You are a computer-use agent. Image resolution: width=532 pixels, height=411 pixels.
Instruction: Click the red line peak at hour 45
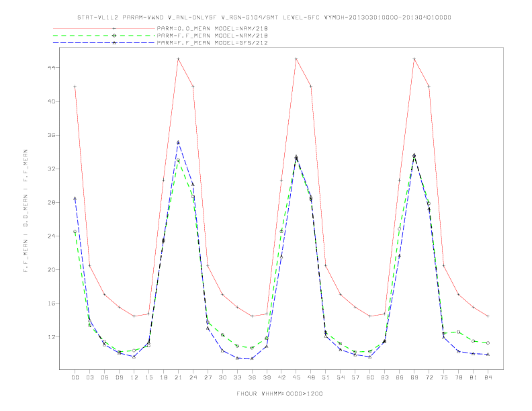pos(296,59)
